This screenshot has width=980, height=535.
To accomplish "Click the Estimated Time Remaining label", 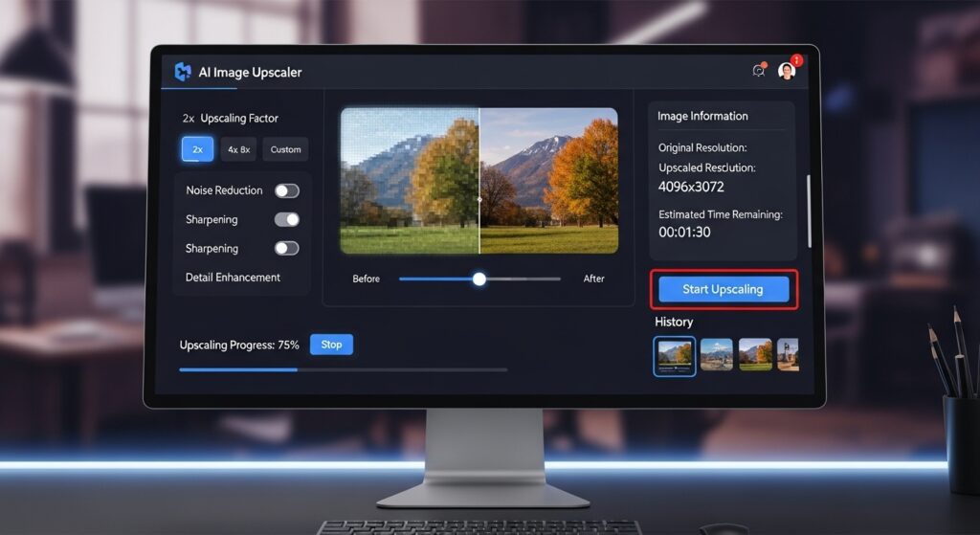I will point(720,214).
